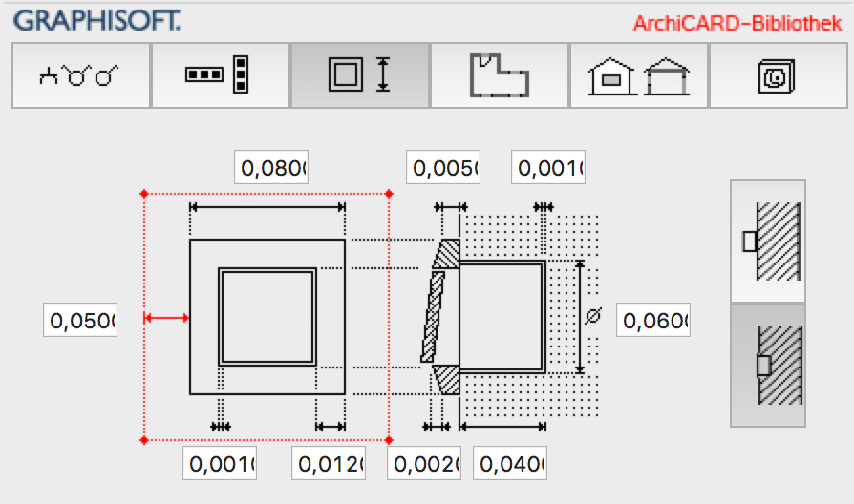The image size is (854, 504).
Task: Open the symbol representation tab
Action: tap(81, 75)
